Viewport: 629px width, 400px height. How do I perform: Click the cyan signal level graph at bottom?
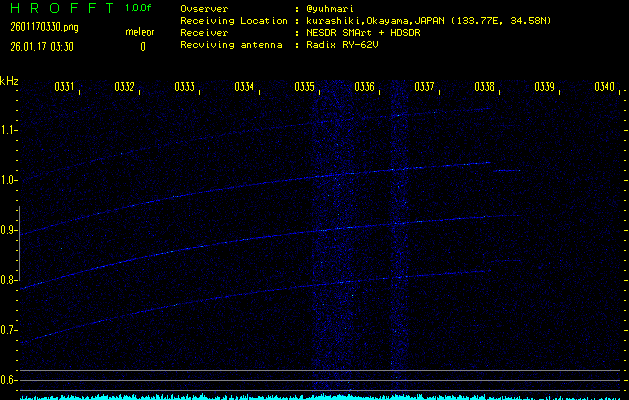[314, 396]
